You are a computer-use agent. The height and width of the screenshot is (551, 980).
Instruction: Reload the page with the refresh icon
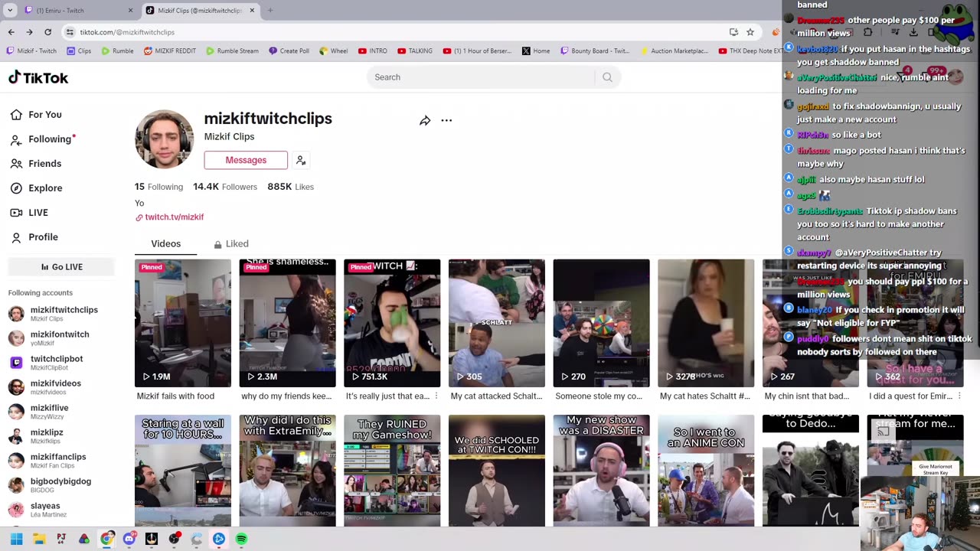(47, 32)
